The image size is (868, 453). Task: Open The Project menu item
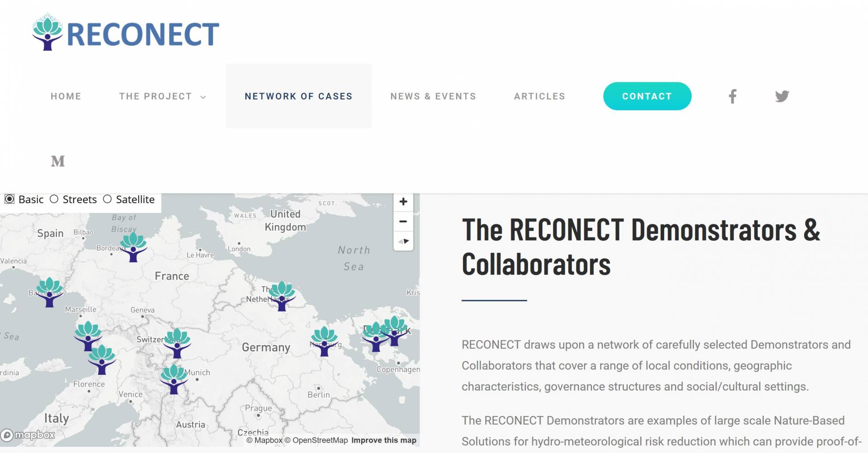tap(156, 96)
